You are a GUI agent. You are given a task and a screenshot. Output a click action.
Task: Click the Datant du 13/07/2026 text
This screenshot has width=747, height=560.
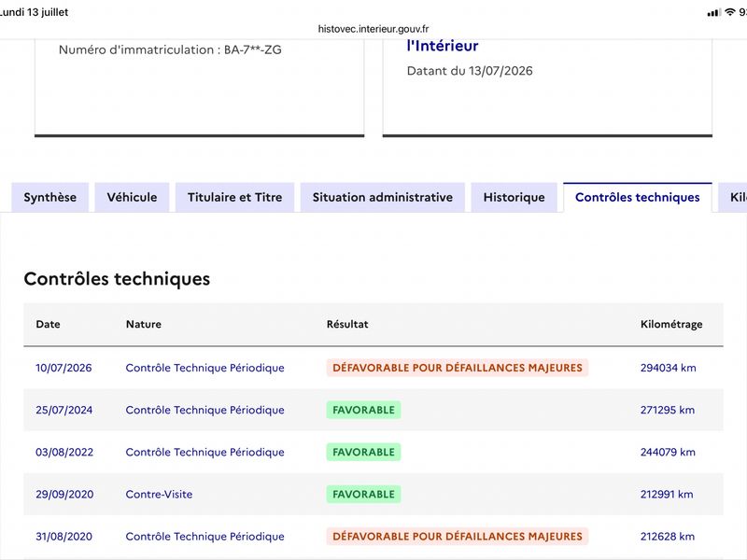click(470, 71)
